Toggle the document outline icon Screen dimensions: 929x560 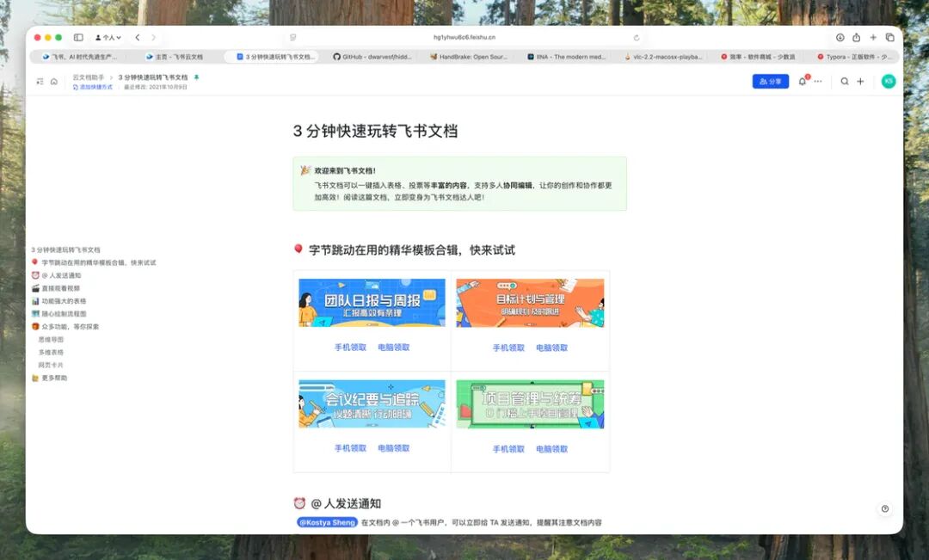click(x=40, y=81)
